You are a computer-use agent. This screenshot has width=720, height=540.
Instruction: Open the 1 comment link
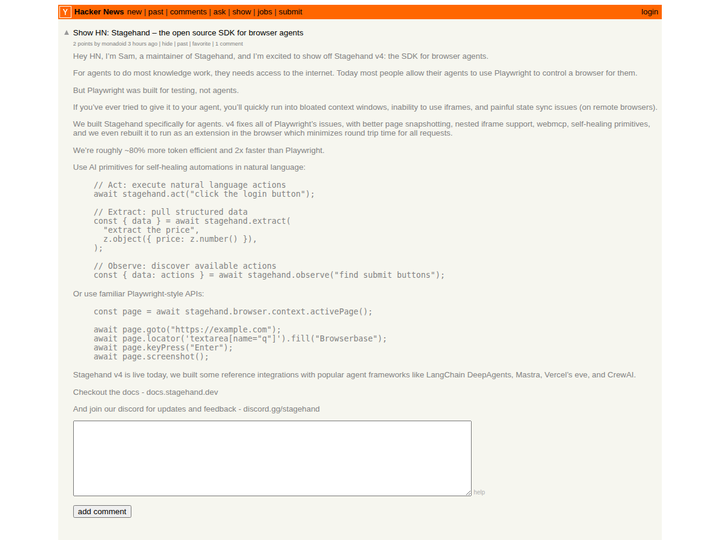(229, 44)
